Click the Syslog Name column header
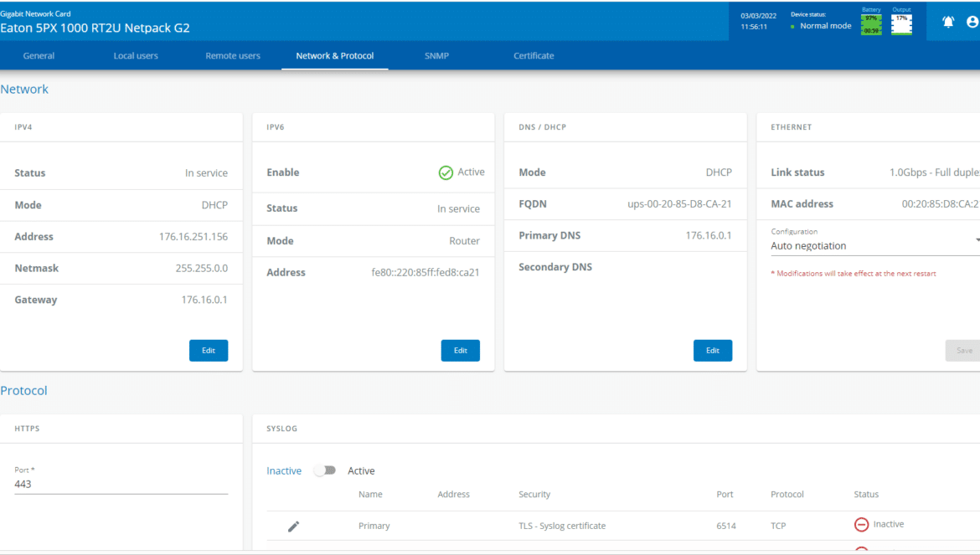 (370, 494)
